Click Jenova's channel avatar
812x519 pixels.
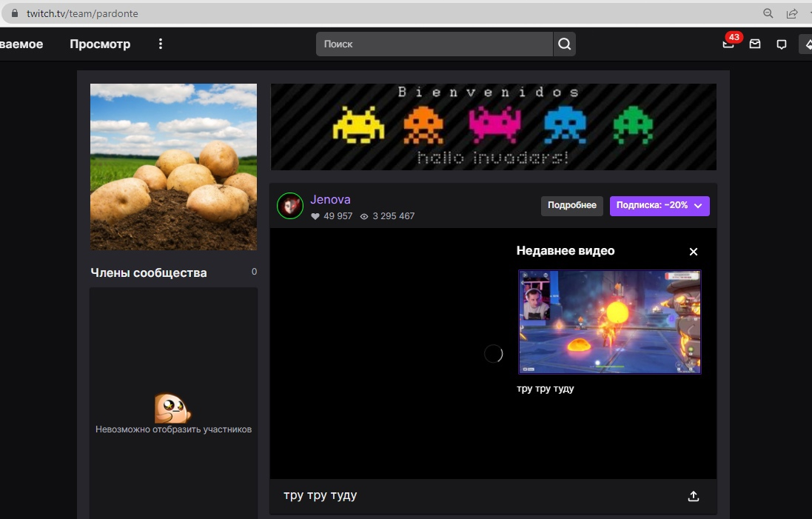(290, 206)
